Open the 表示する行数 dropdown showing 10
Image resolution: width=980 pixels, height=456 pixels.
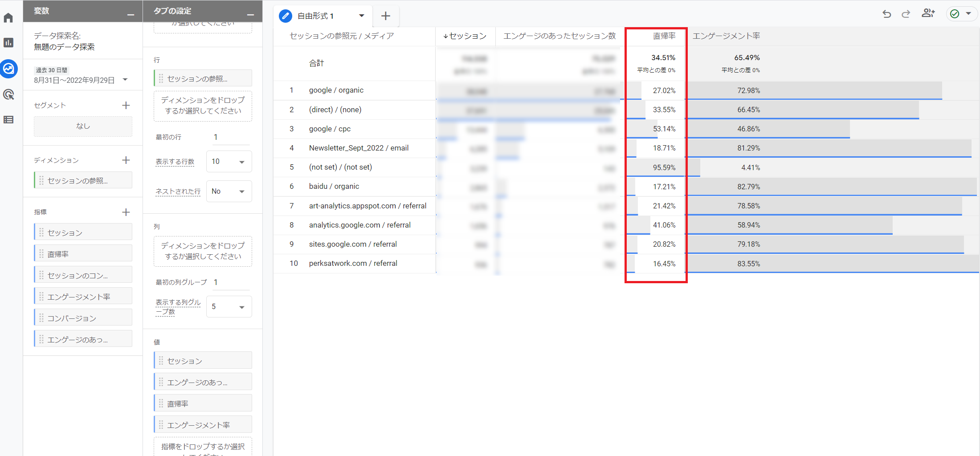pyautogui.click(x=229, y=162)
